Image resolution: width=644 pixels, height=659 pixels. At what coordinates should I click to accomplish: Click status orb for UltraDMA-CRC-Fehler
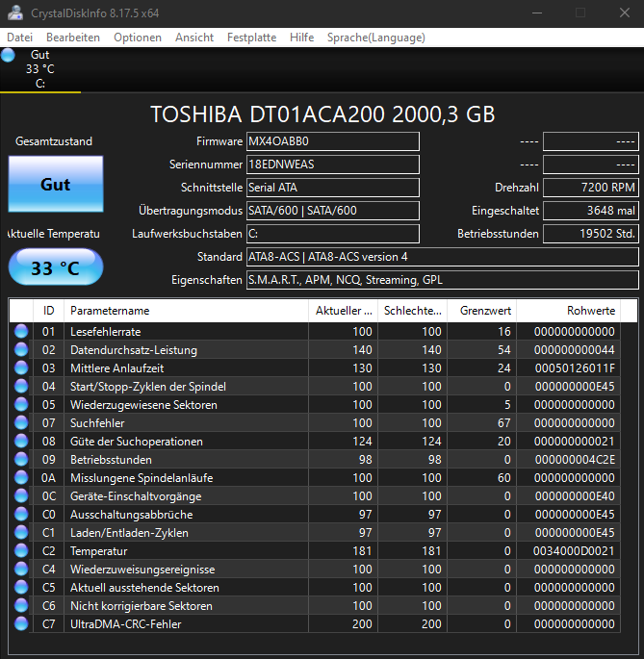21,623
